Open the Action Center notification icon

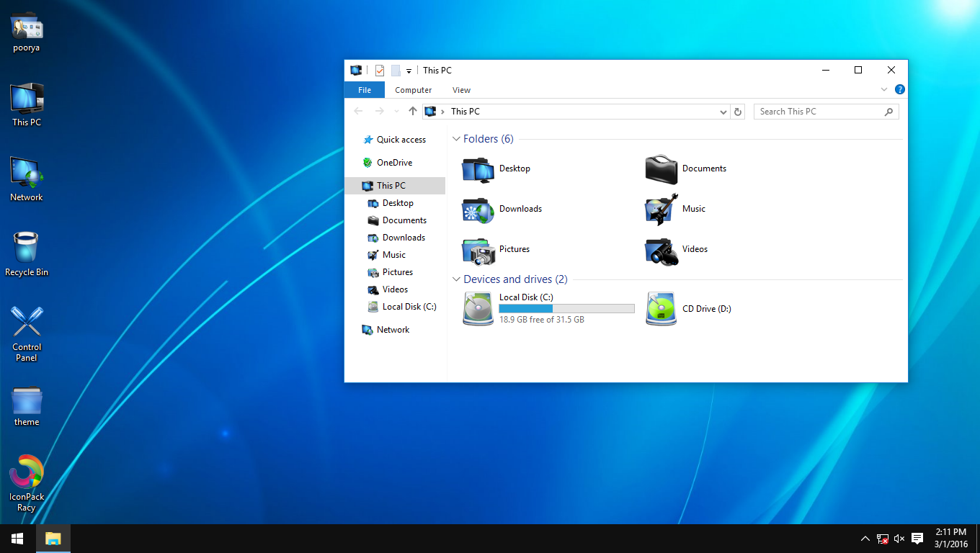(917, 538)
